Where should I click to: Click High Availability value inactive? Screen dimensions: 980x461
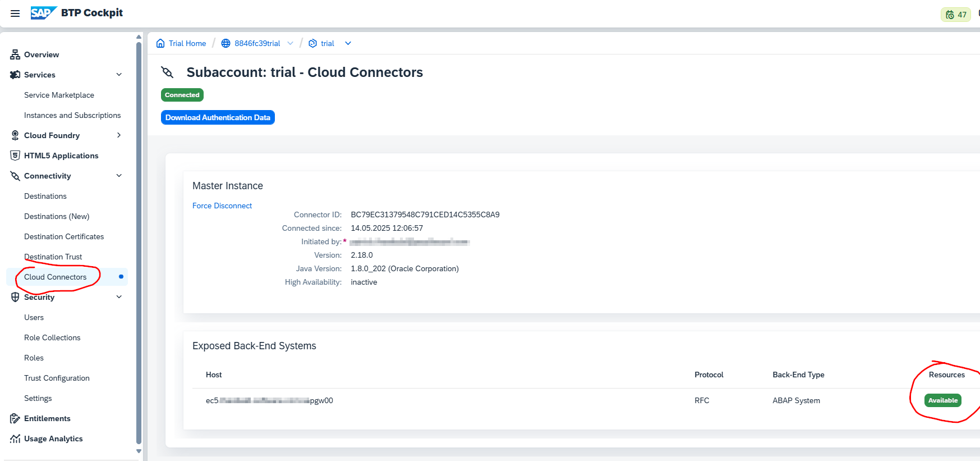pyautogui.click(x=364, y=282)
